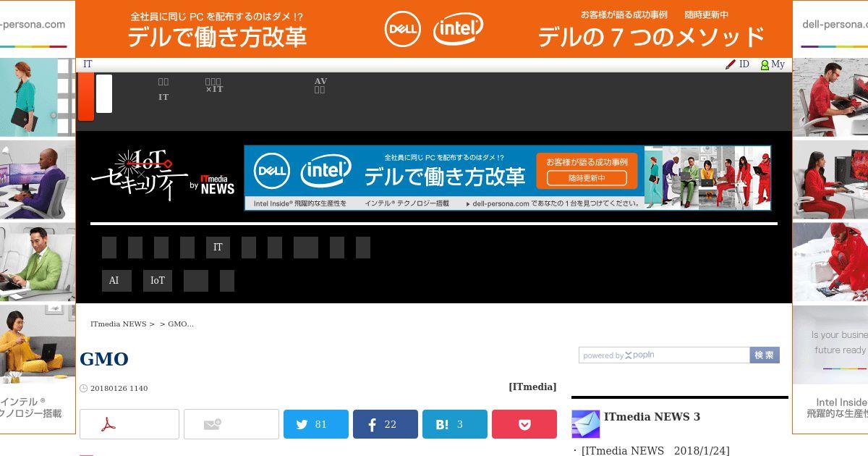Click the ID pencil icon
868x456 pixels.
pyautogui.click(x=731, y=64)
